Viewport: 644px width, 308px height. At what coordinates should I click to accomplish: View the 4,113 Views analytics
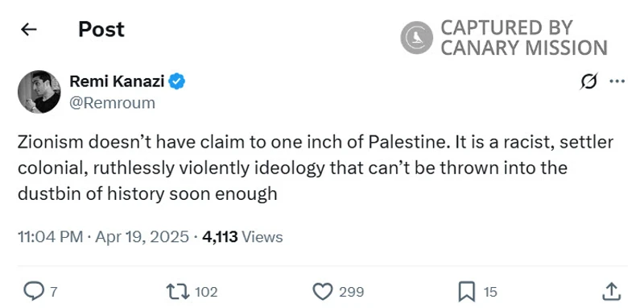click(243, 237)
